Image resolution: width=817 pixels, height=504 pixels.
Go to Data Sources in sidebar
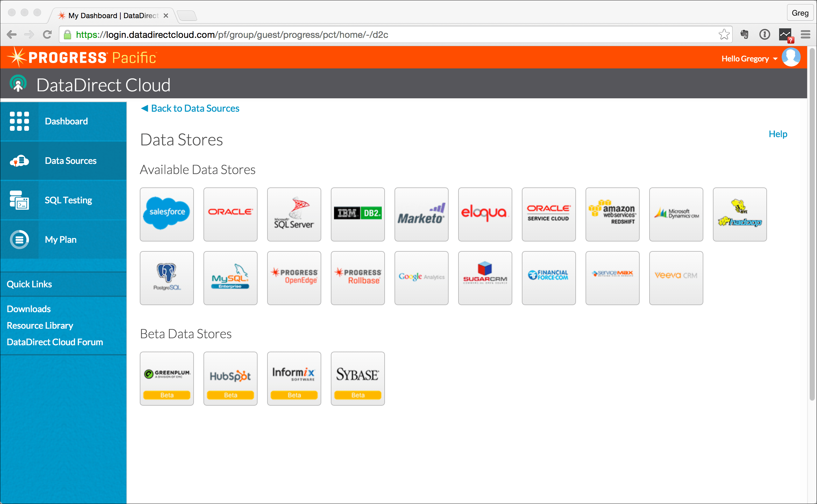tap(63, 161)
